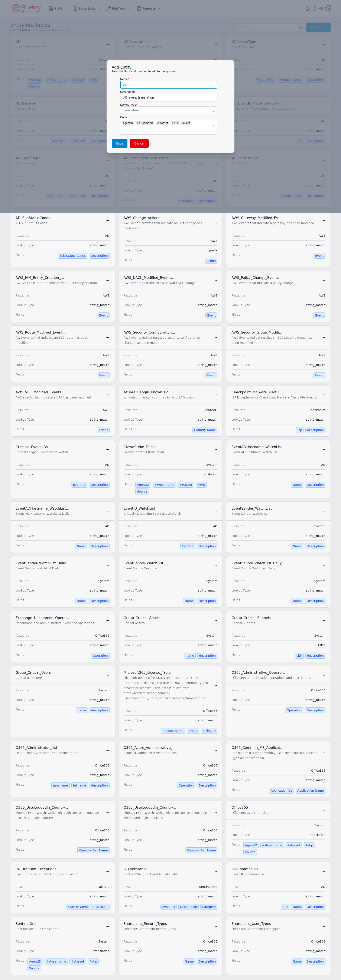
Task: Click Category tag in S1EventTable card
Action: click(x=209, y=907)
